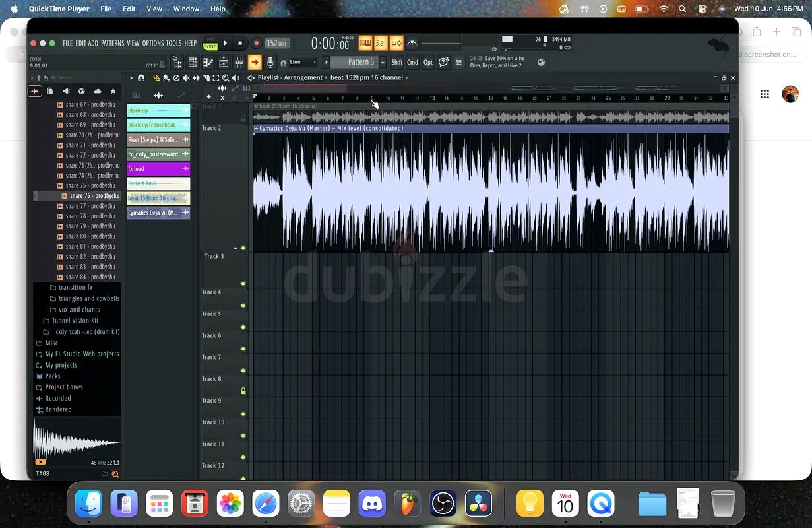Toggle the lock icon on Track 8

(243, 391)
